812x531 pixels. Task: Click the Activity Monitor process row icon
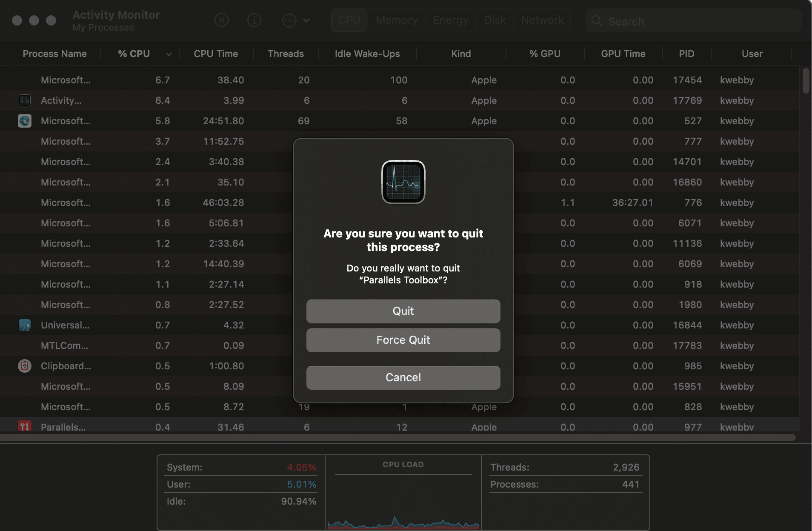pos(25,100)
